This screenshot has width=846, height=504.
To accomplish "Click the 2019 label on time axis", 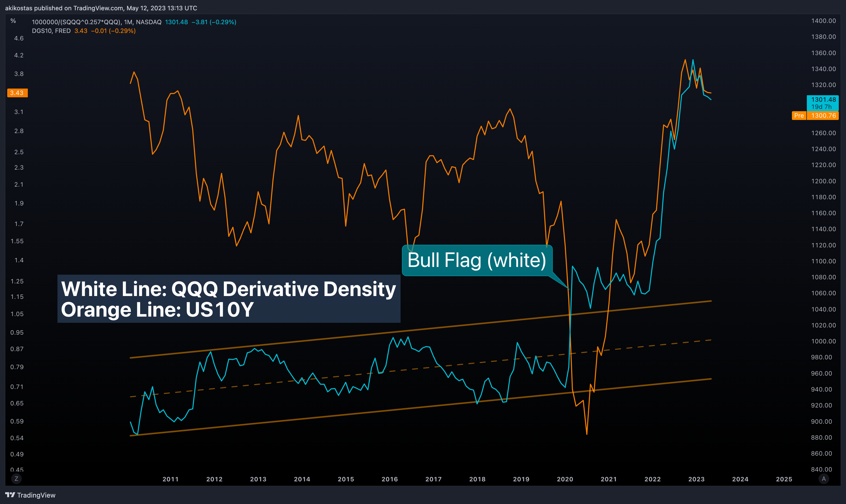I will point(521,479).
